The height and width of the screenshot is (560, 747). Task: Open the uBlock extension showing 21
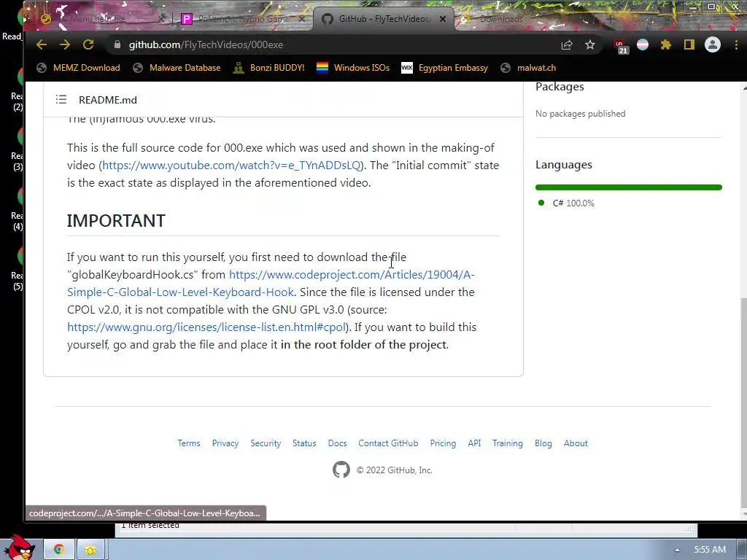(x=620, y=46)
